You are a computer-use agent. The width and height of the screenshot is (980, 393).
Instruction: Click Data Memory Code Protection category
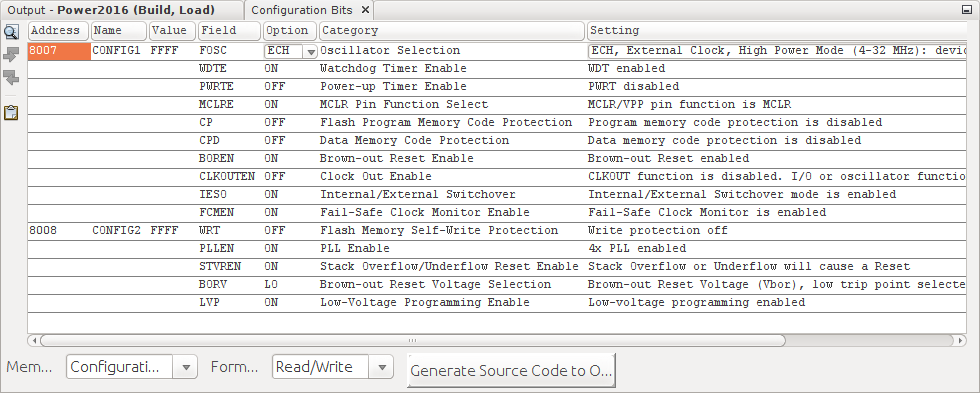tap(415, 141)
